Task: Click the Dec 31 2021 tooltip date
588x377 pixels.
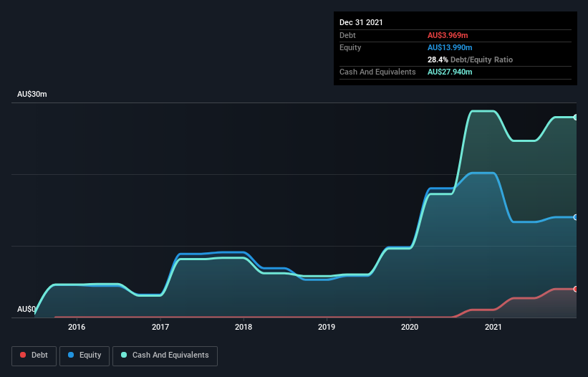Action: click(361, 22)
